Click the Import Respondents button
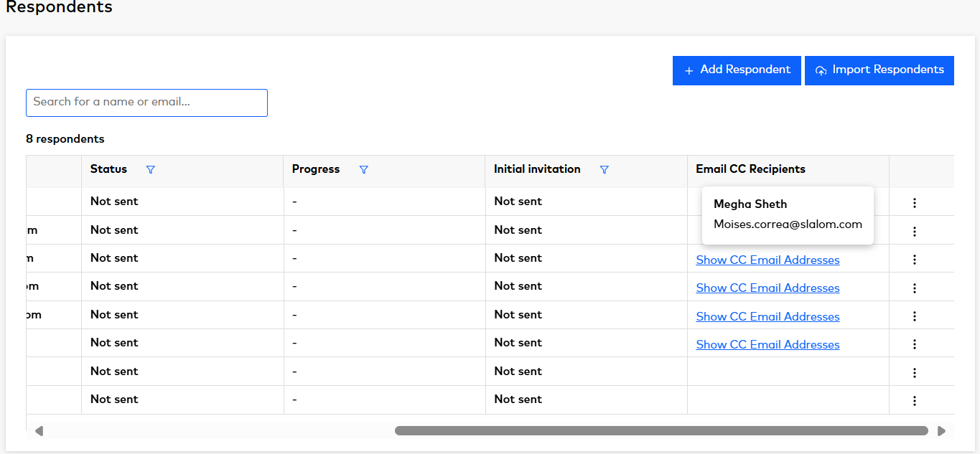 click(x=879, y=70)
